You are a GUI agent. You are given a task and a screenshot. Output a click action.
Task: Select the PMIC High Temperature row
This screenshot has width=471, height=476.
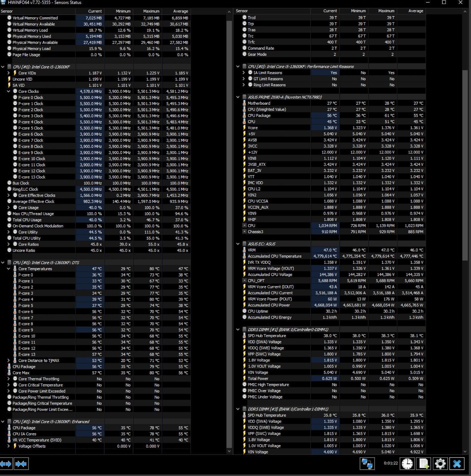point(330,385)
